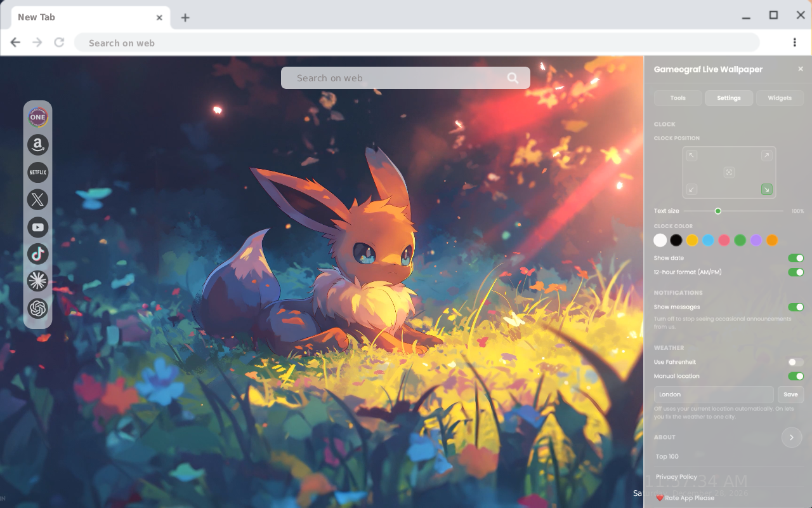
Task: Click the magnifier icon in the wallpaper search box
Action: click(513, 78)
